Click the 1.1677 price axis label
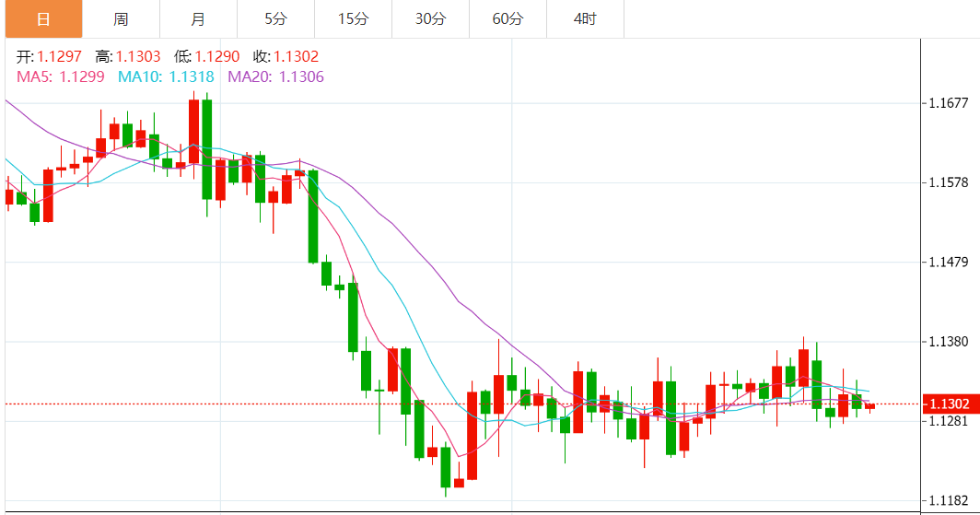 tap(949, 103)
